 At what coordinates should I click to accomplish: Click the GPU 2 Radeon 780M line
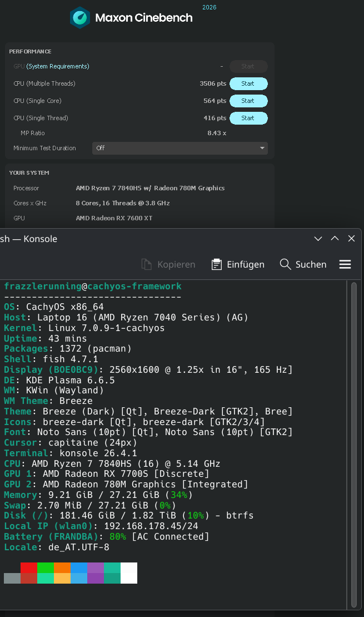coord(126,485)
